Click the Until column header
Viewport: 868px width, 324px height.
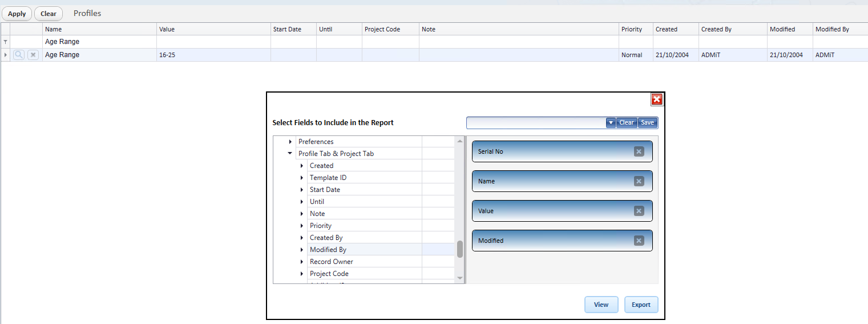tap(340, 29)
